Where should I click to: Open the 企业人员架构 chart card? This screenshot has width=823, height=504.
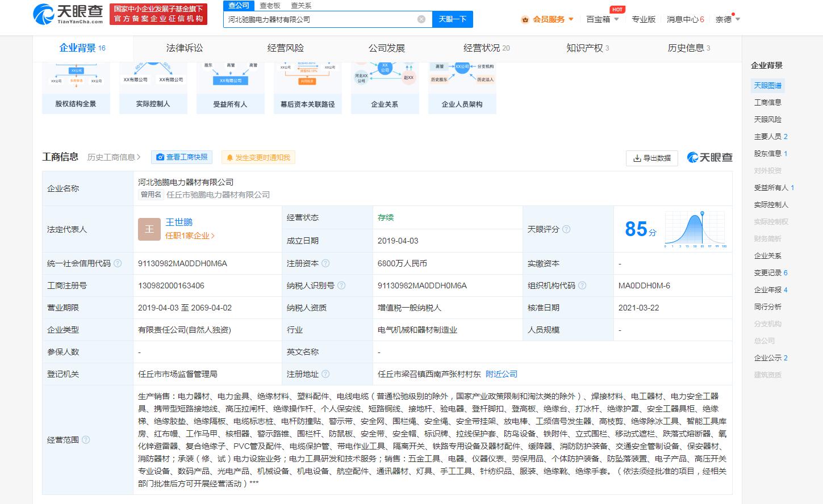pos(462,88)
